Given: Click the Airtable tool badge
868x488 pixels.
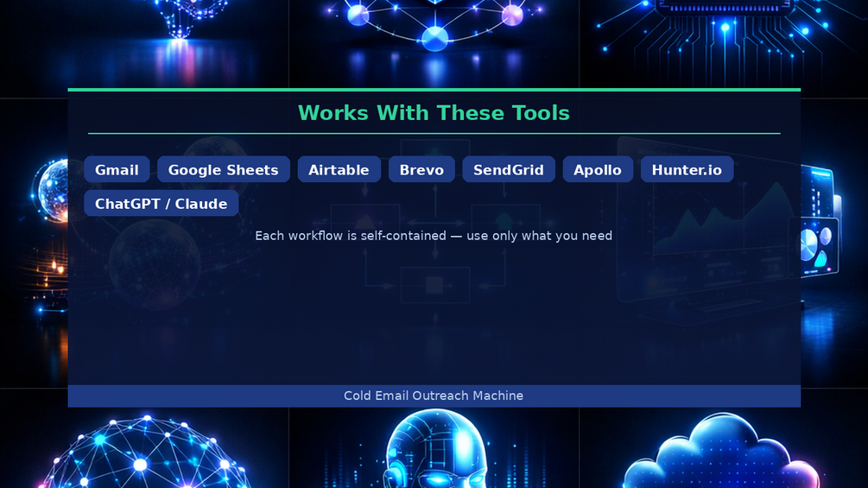Looking at the screenshot, I should tap(339, 169).
